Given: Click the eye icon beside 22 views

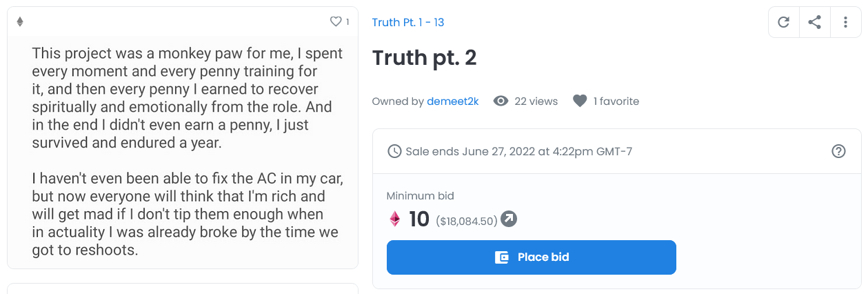Looking at the screenshot, I should (501, 101).
